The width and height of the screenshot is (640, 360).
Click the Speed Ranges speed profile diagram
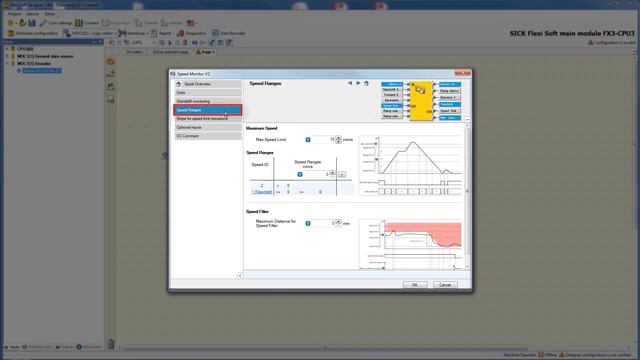coord(410,166)
